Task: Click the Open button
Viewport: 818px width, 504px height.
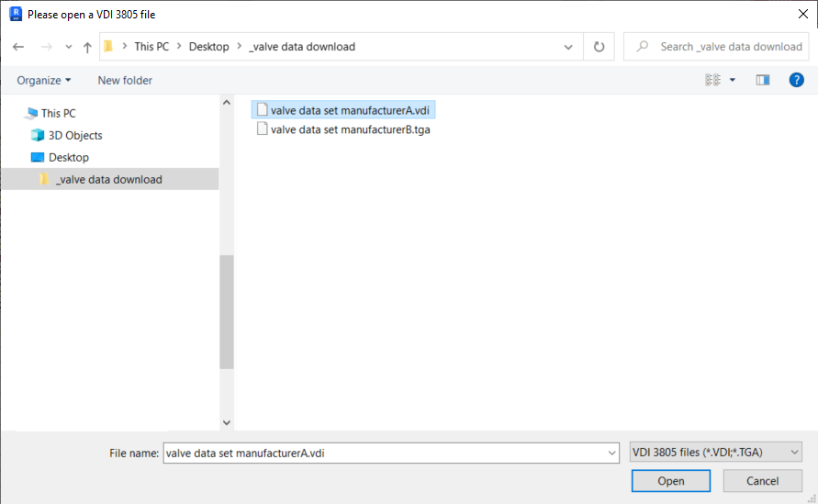Action: click(x=671, y=481)
